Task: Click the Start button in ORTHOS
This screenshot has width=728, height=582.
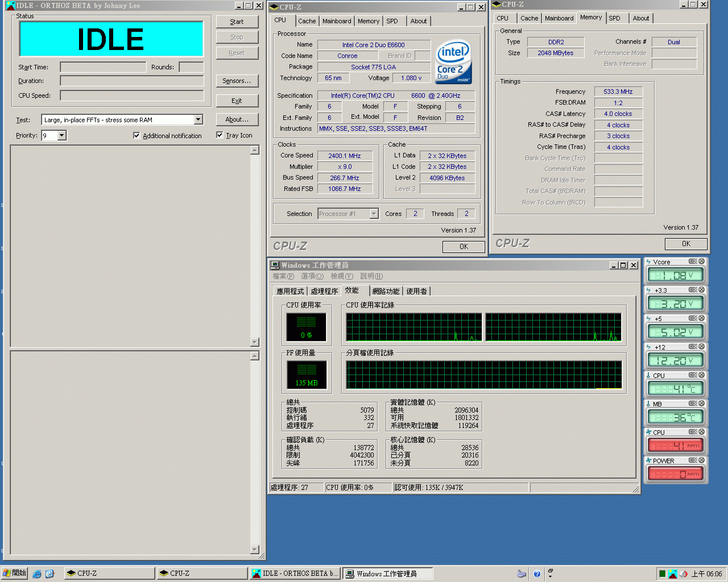Action: (237, 22)
